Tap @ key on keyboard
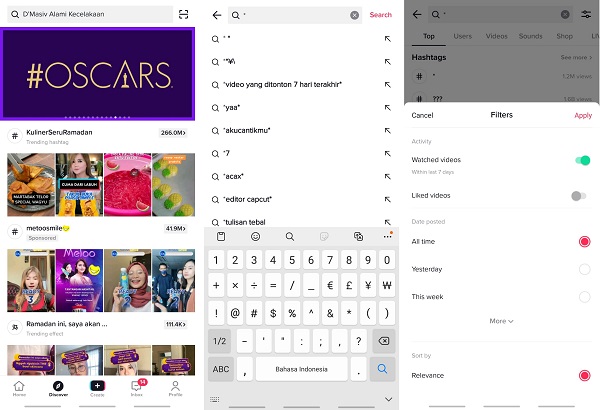Viewport: 600px width, 410px height. click(x=235, y=313)
